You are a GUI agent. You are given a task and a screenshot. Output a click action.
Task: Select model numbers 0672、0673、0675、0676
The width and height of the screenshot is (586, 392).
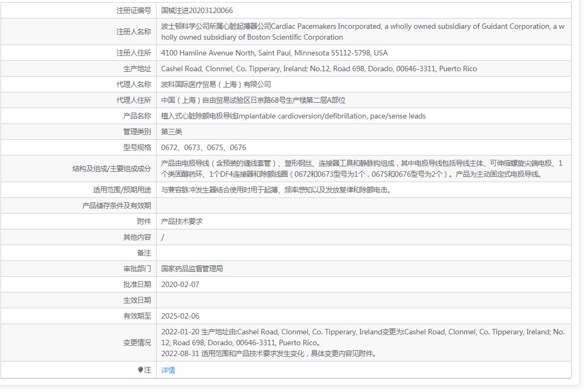point(204,147)
